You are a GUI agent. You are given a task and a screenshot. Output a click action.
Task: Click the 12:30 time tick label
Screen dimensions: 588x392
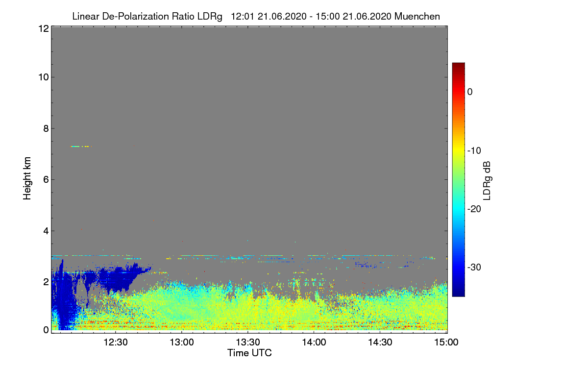point(116,342)
